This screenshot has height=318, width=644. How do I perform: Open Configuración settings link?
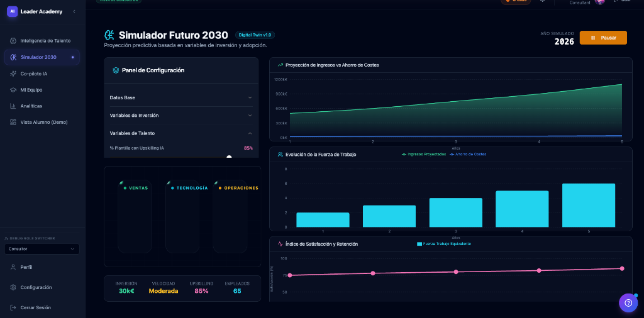point(42,287)
